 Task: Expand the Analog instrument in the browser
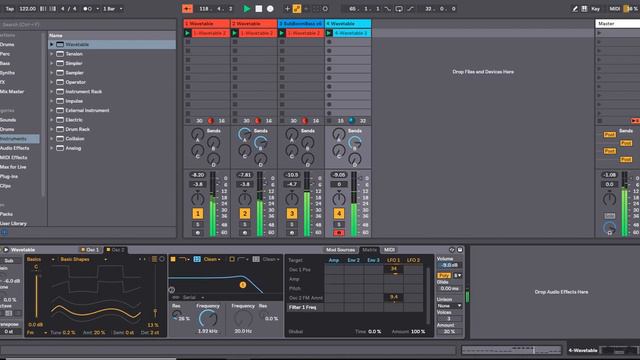pos(52,148)
